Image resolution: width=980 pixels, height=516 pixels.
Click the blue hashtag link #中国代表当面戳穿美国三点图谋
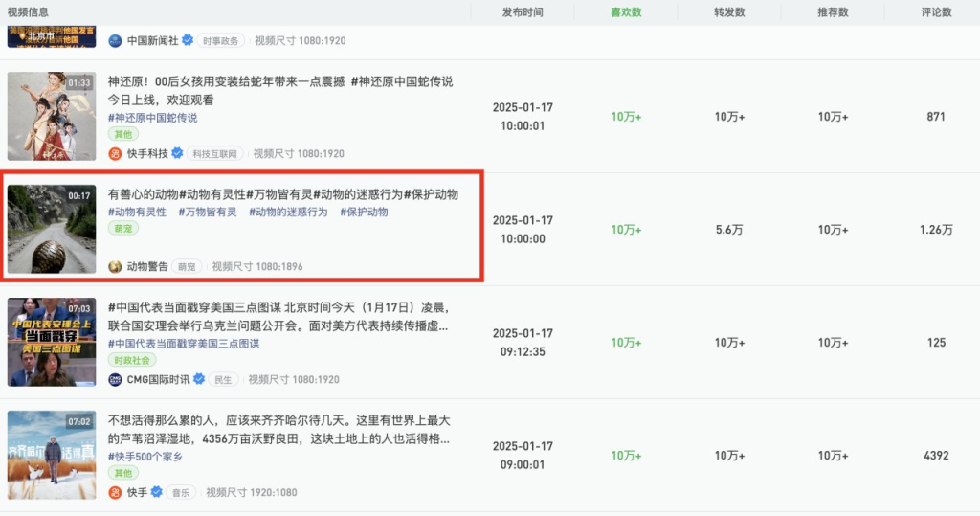tap(183, 344)
